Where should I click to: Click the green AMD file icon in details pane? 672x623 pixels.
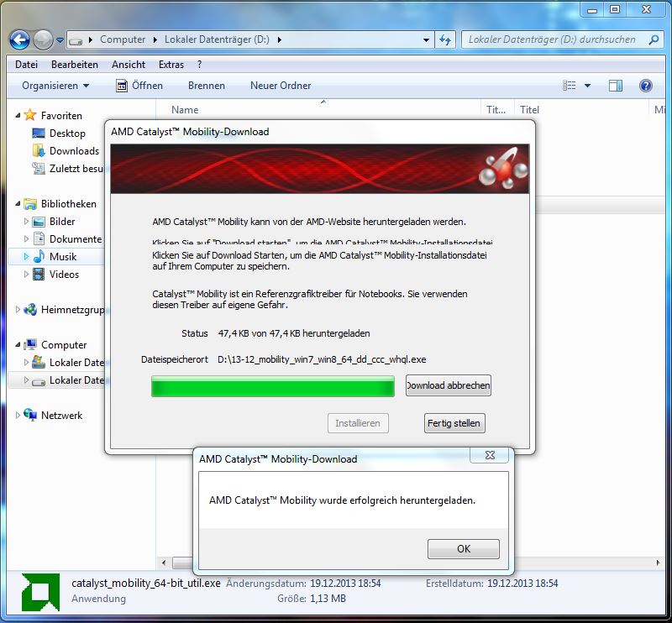(x=40, y=593)
